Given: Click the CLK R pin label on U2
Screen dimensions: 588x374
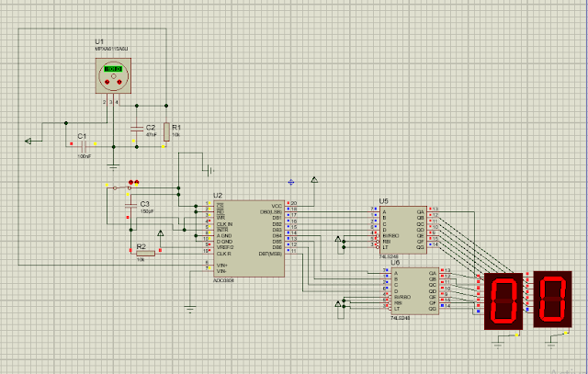Looking at the screenshot, I should click(x=224, y=254).
